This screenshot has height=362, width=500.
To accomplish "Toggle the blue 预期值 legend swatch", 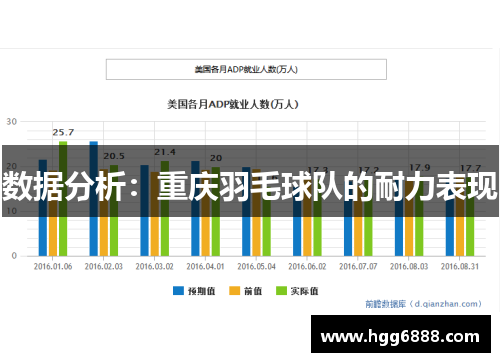I will coord(178,291).
